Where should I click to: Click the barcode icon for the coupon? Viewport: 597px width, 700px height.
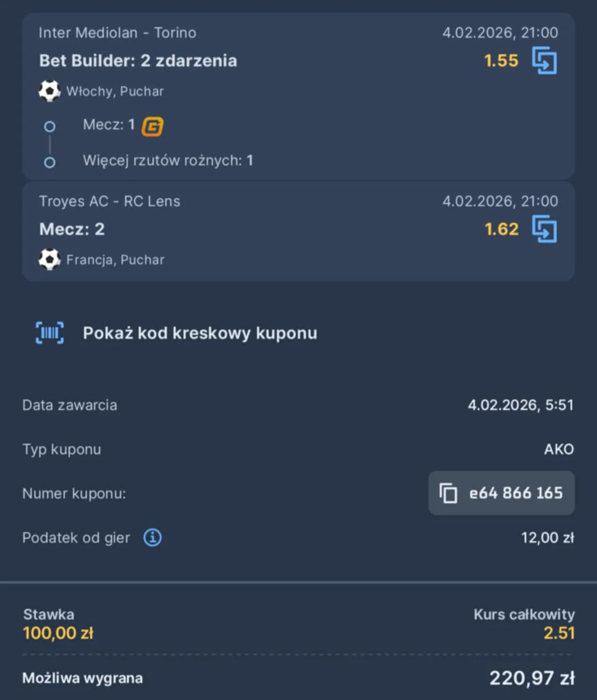click(x=49, y=332)
